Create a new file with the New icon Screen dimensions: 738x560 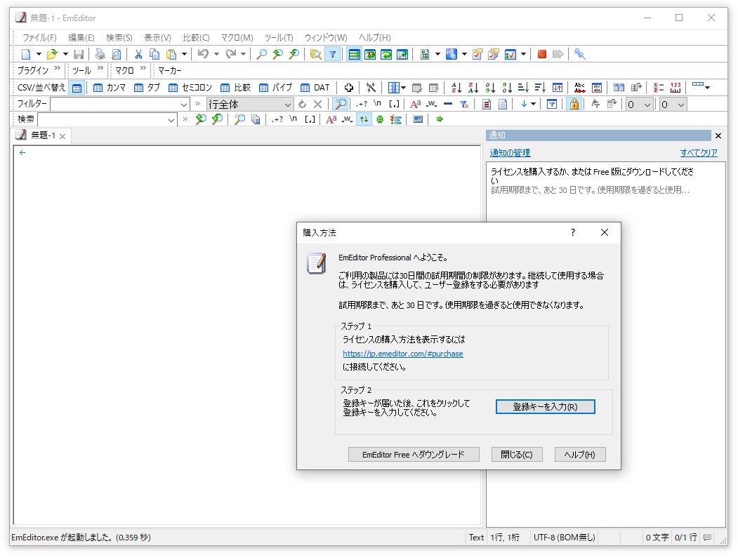(27, 54)
